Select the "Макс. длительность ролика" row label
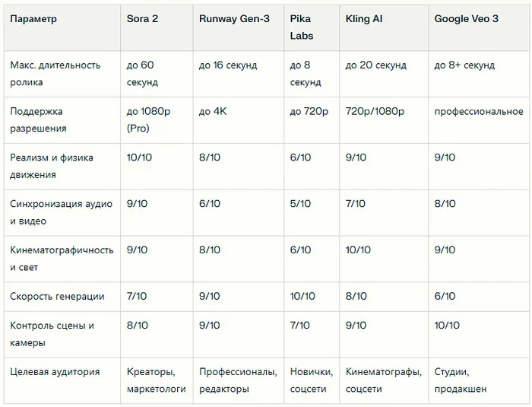Viewport: 532px width, 407px height. [x=55, y=74]
